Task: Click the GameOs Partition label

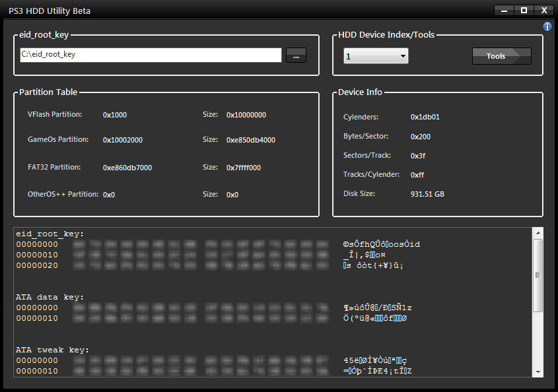Action: [x=58, y=139]
